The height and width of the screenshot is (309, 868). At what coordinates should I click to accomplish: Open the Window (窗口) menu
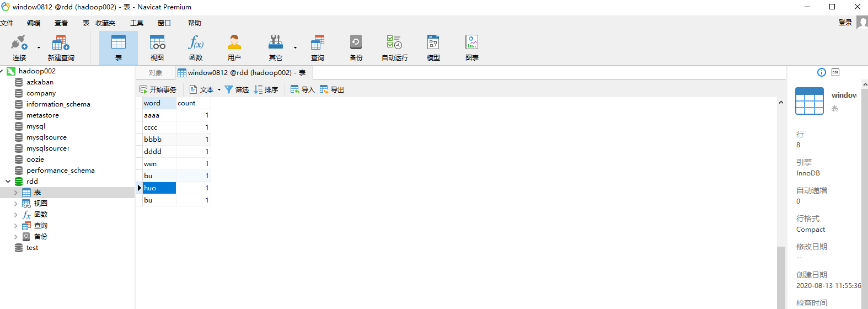click(x=164, y=23)
